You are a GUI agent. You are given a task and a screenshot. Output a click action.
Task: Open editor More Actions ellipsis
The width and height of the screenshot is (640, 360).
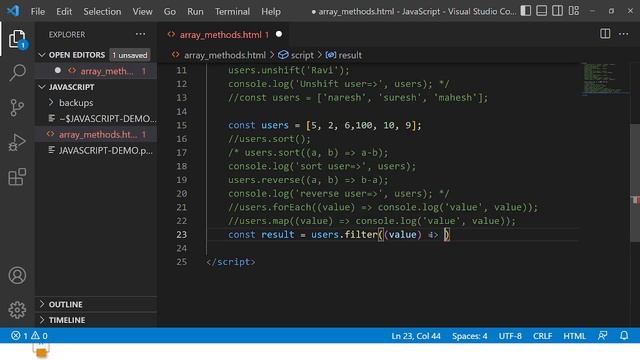click(624, 34)
